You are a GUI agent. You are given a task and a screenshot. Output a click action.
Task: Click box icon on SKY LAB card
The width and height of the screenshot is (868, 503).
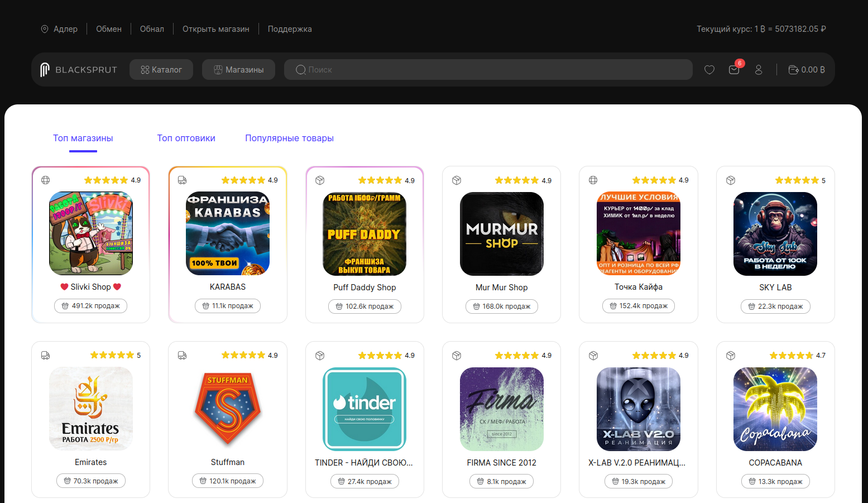click(730, 180)
